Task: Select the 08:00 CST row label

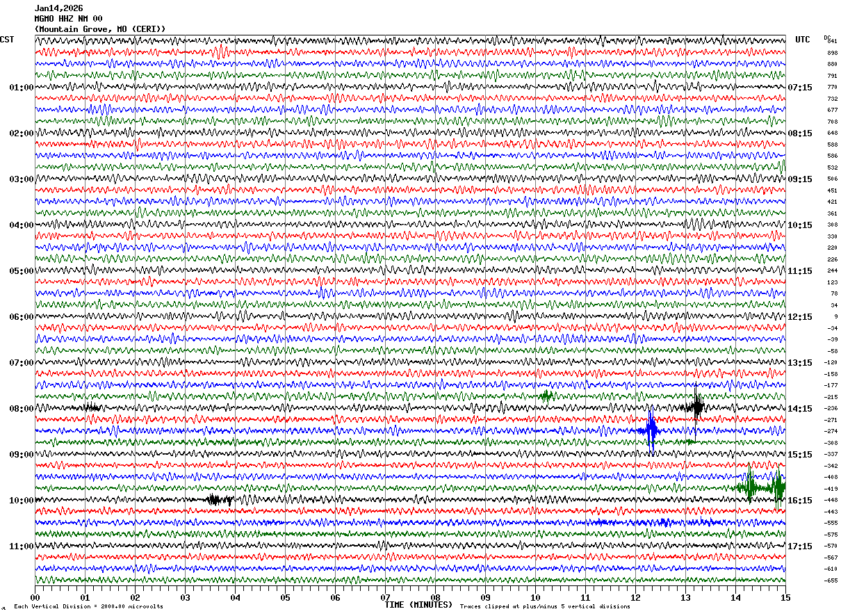Action: coord(21,409)
